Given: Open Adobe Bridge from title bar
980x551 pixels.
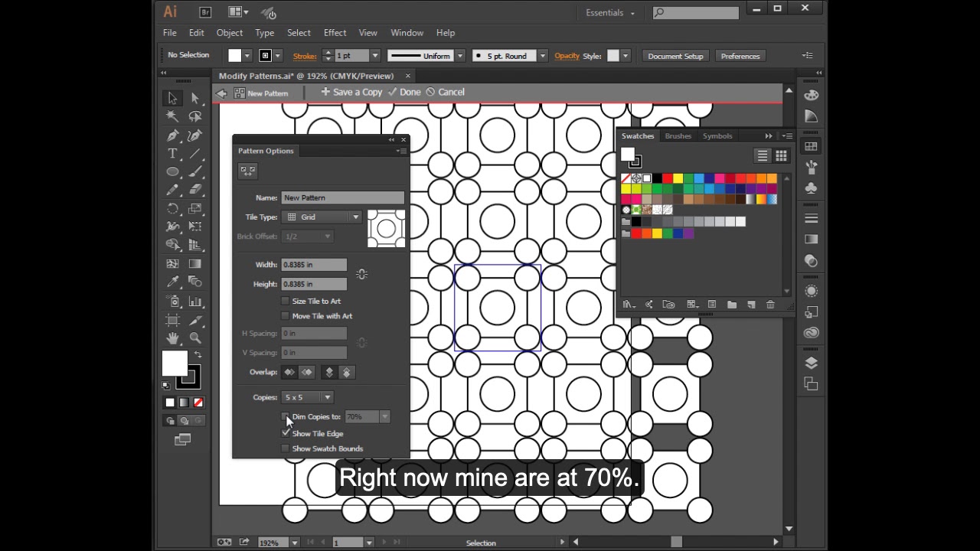Looking at the screenshot, I should [x=205, y=12].
